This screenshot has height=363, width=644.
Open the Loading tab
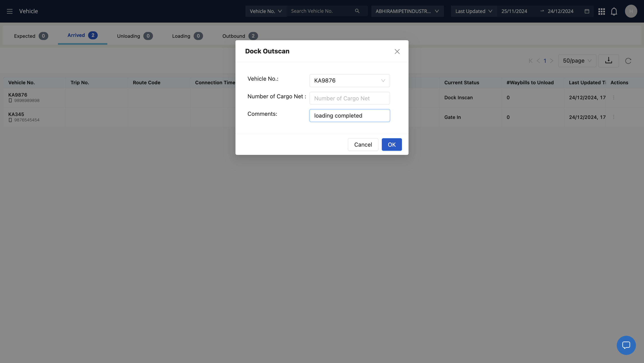click(187, 36)
